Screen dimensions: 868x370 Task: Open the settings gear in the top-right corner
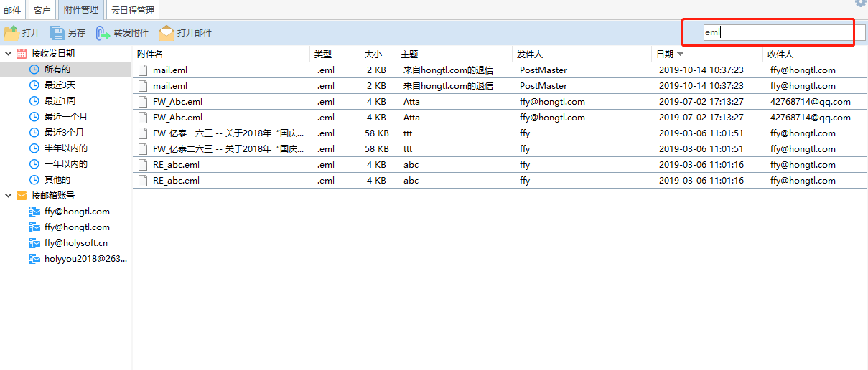tap(860, 4)
